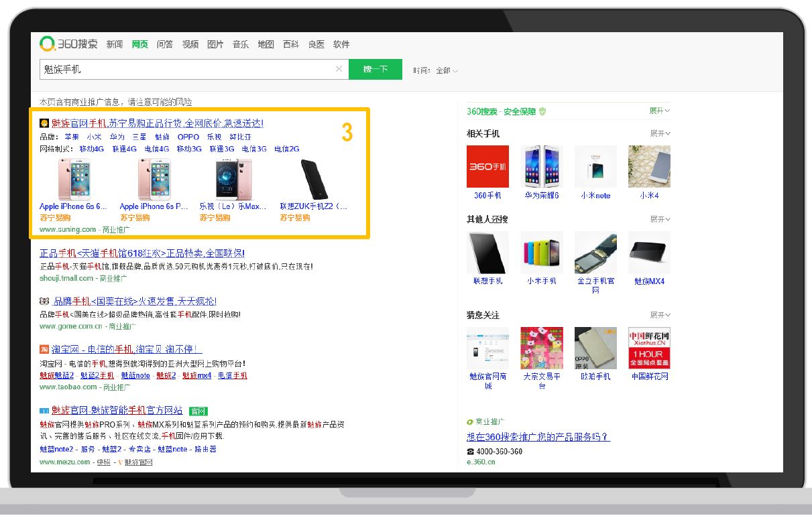Expand the 其他人还搜 section

660,219
